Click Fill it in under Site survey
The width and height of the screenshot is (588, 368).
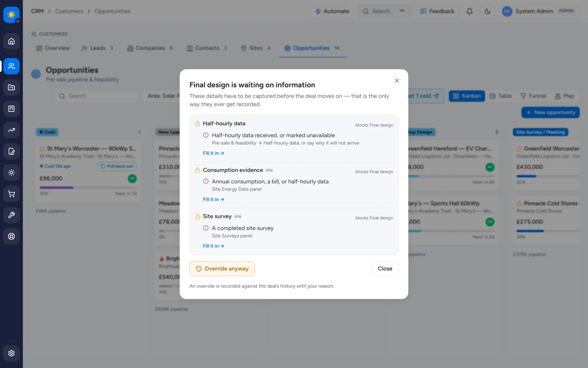point(213,246)
